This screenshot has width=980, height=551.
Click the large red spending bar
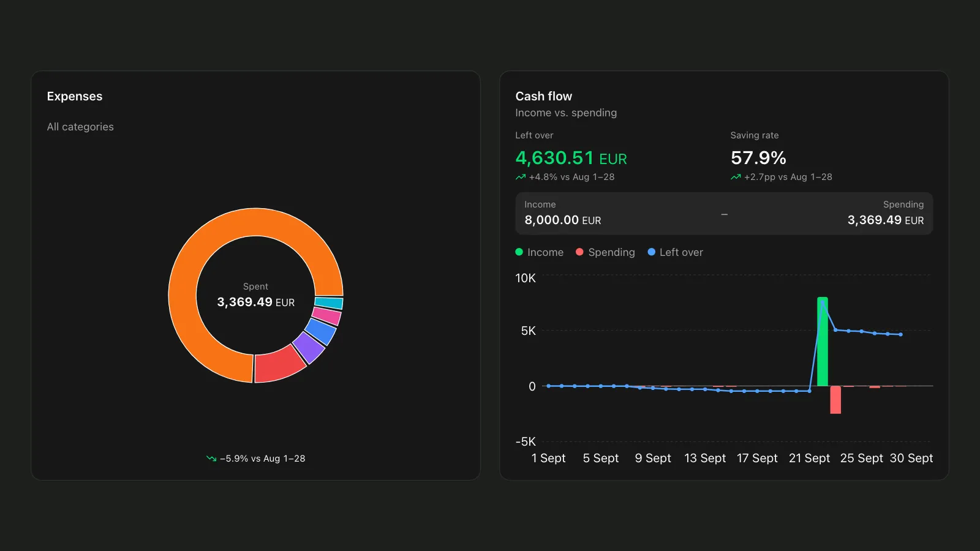pyautogui.click(x=835, y=400)
